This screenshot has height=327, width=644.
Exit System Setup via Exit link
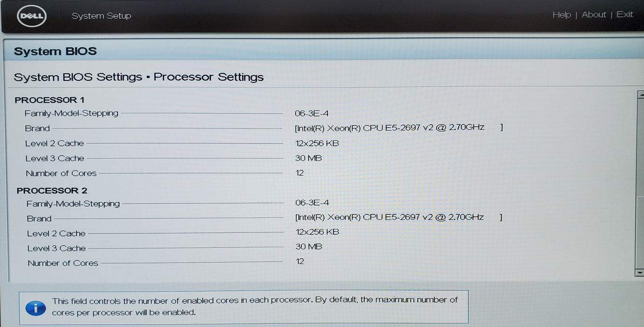click(x=625, y=14)
